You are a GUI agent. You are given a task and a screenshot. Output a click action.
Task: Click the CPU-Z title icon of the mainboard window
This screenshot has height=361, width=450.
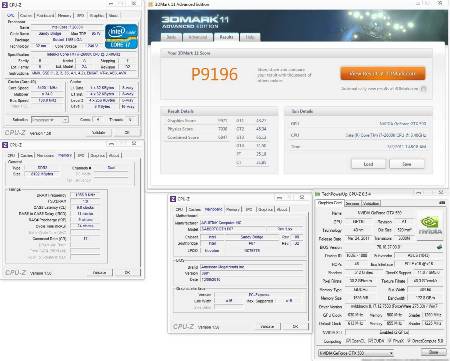click(x=173, y=199)
